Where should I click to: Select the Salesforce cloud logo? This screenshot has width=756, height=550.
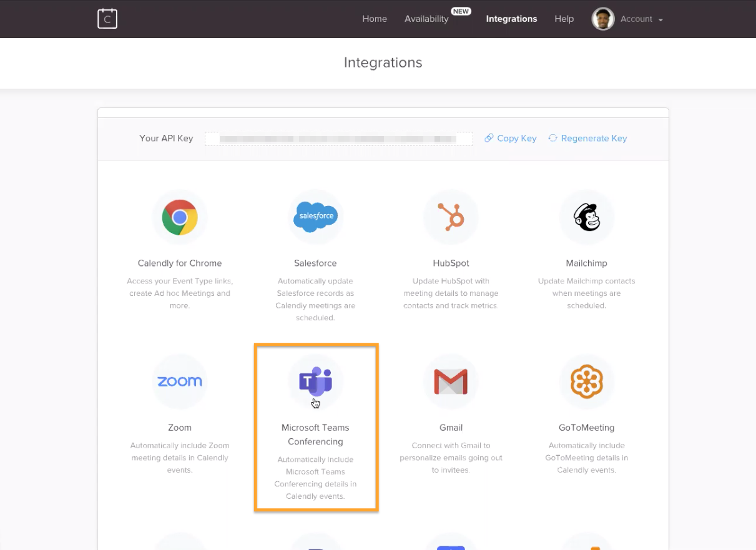tap(315, 217)
